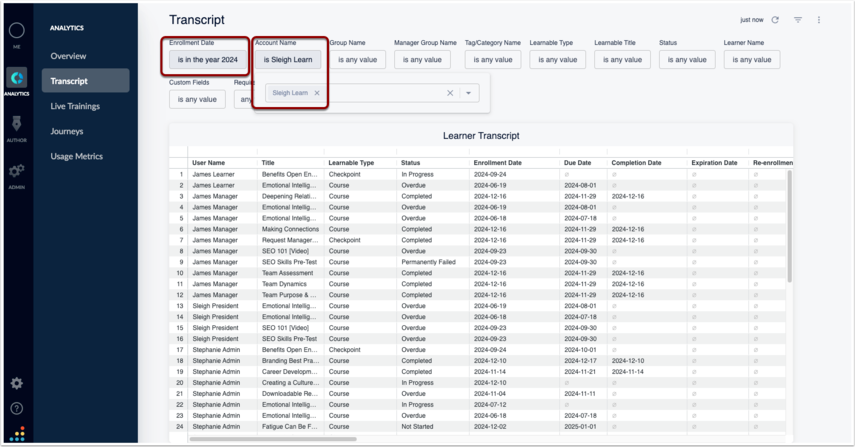Open the Group Name filter
855x447 pixels.
click(358, 59)
